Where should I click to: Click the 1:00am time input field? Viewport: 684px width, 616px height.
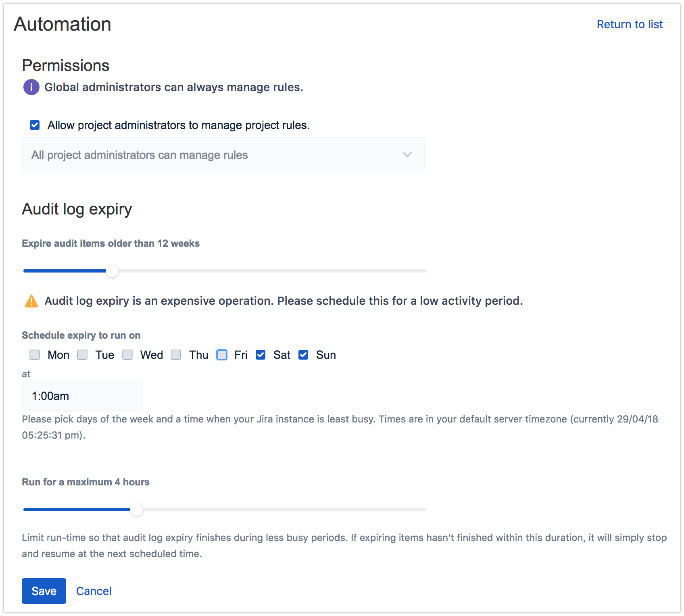pyautogui.click(x=82, y=396)
